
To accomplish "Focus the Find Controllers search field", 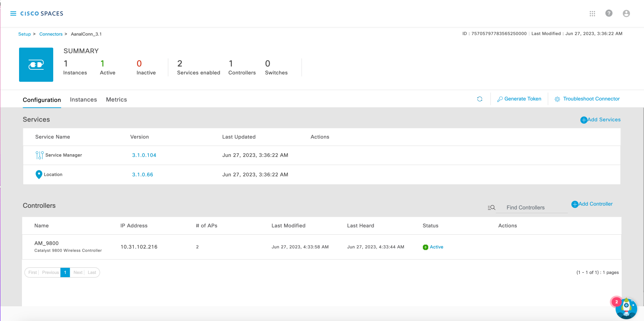I will pyautogui.click(x=531, y=208).
